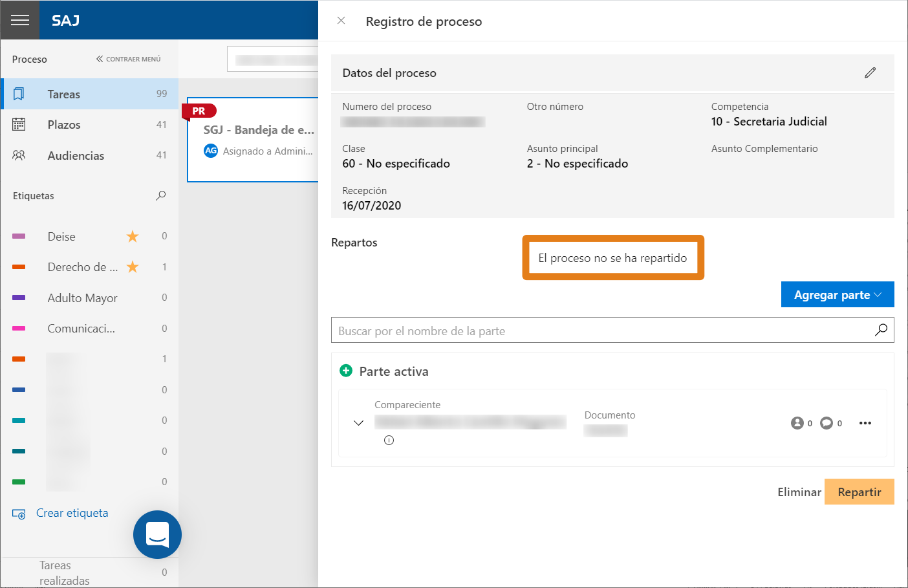Open the three-dots menu for Compareciente
908x588 pixels.
[x=865, y=423]
